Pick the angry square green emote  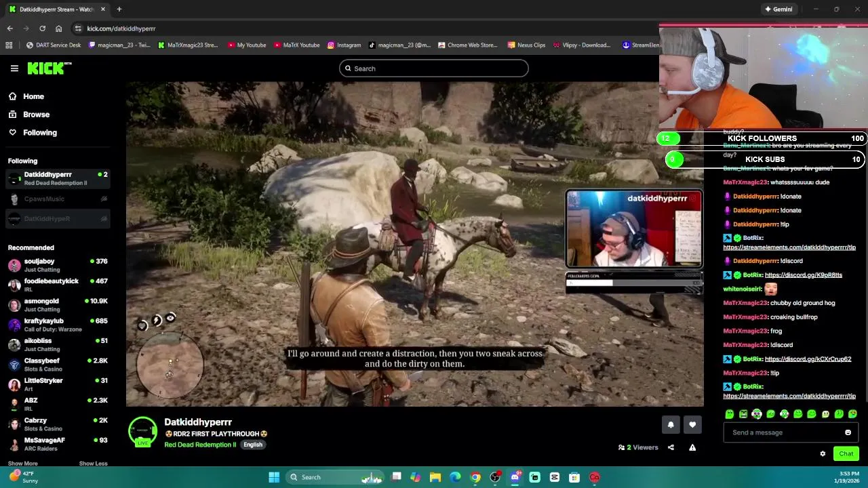point(743,414)
